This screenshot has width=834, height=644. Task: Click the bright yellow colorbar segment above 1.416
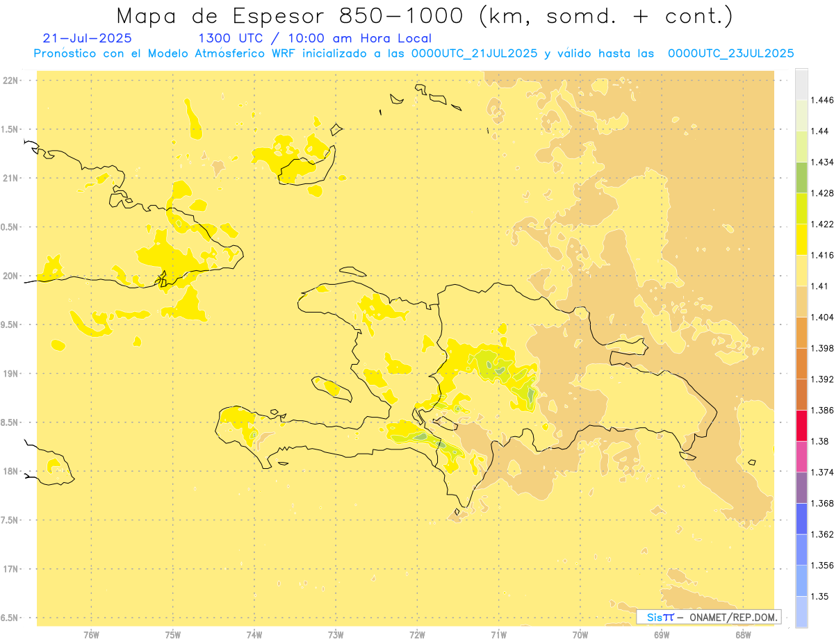[x=801, y=239]
